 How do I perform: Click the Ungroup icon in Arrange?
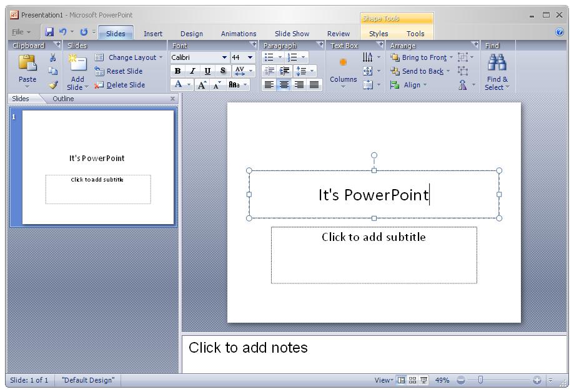coord(463,71)
